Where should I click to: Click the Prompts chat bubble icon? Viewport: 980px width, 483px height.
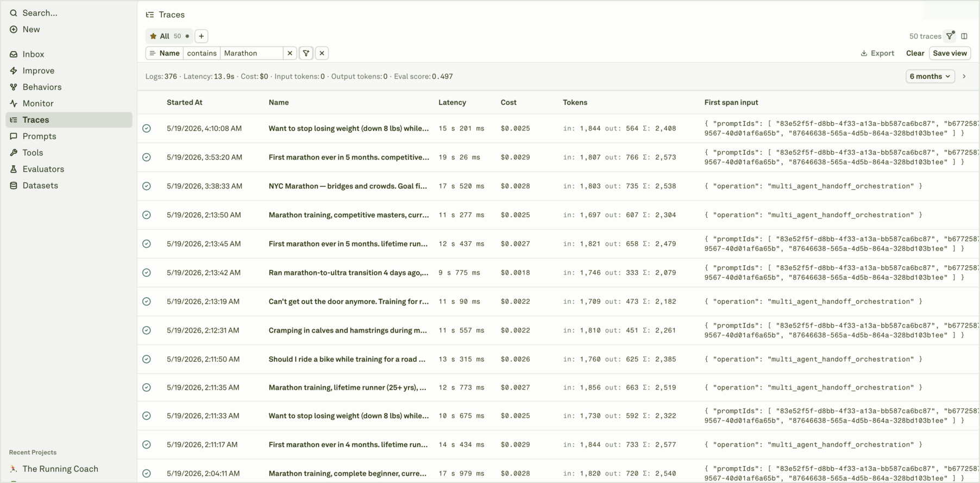(x=14, y=136)
